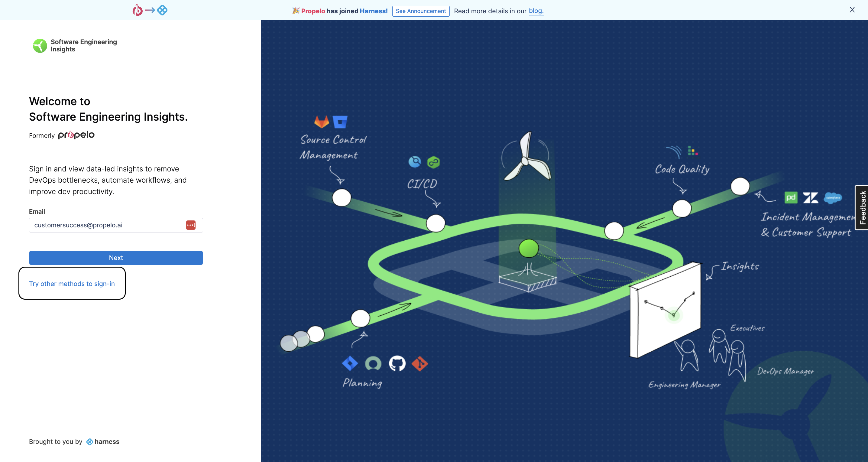Screen dimensions: 868x462
Task: Click the propelo wordmark under the heading
Action: coord(76,135)
